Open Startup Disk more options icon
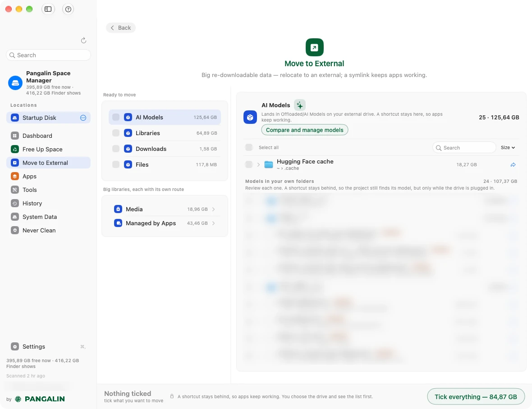The width and height of the screenshot is (532, 409). [x=83, y=118]
